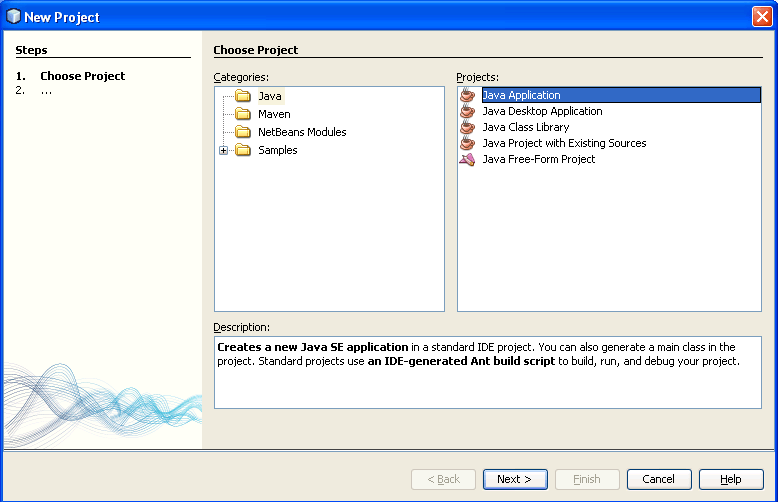
Task: Click the Maven folder icon
Action: pos(242,115)
